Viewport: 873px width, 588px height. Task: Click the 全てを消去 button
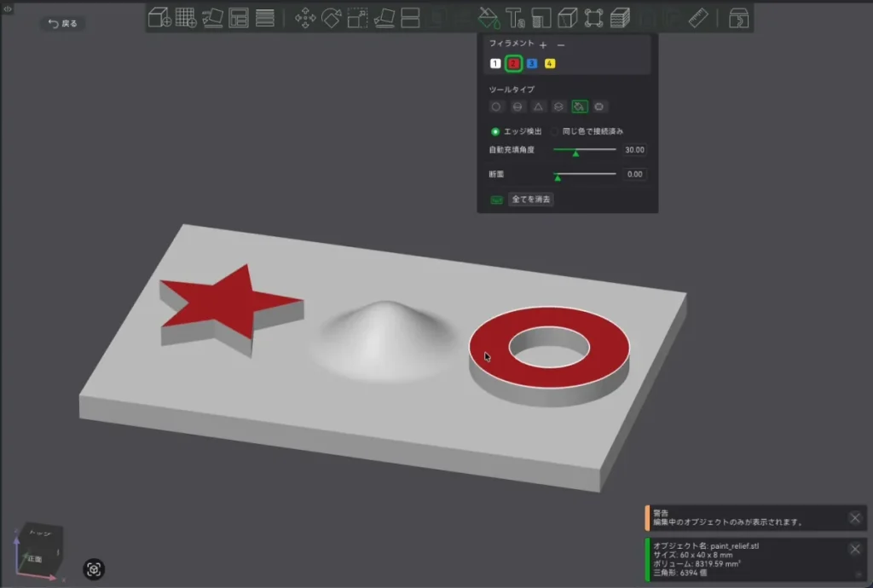tap(530, 199)
